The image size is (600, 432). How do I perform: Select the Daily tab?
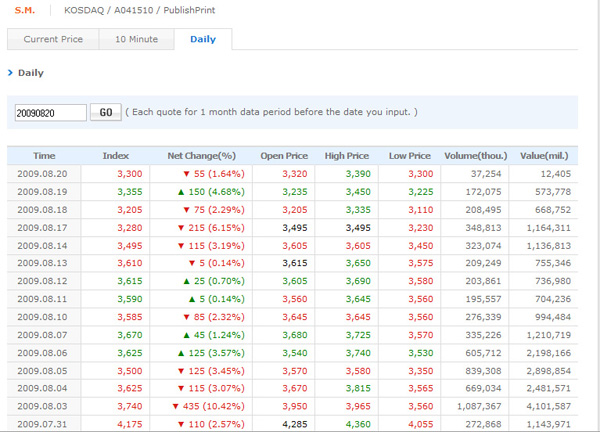[x=203, y=39]
